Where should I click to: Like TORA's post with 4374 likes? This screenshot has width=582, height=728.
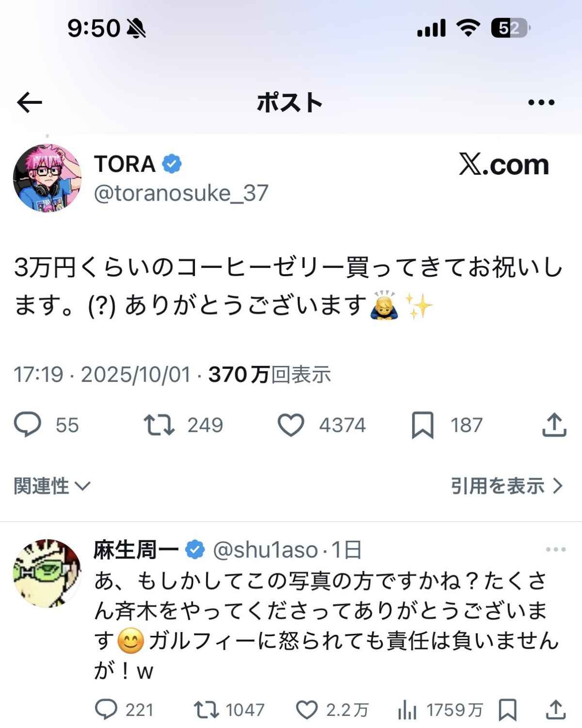pos(291,425)
